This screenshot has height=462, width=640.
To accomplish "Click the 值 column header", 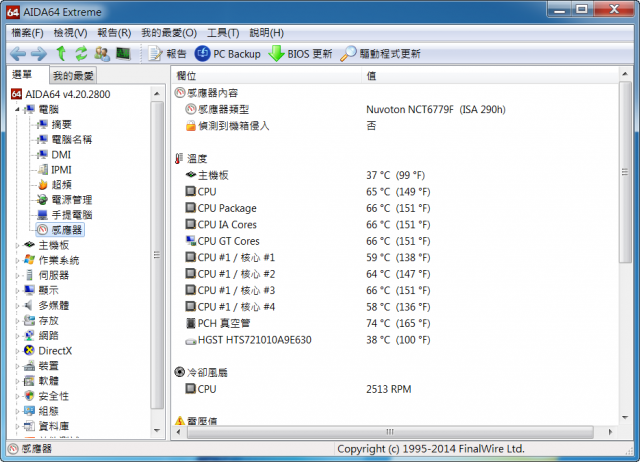I will pos(490,76).
